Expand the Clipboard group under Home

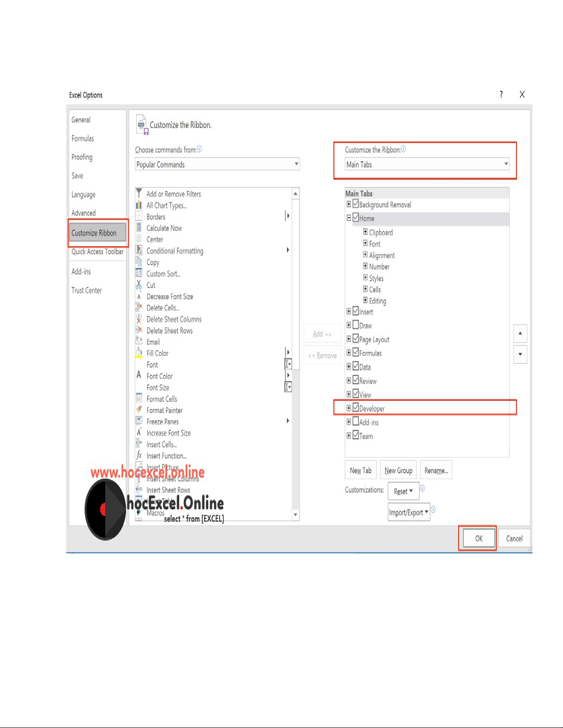point(365,232)
